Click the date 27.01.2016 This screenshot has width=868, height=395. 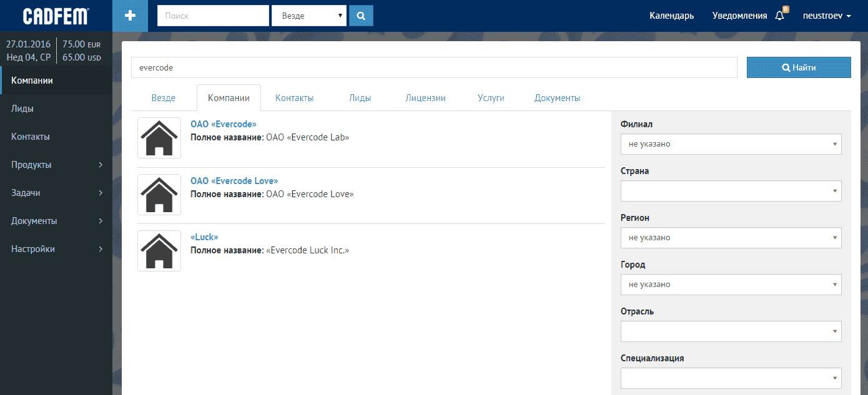point(28,44)
